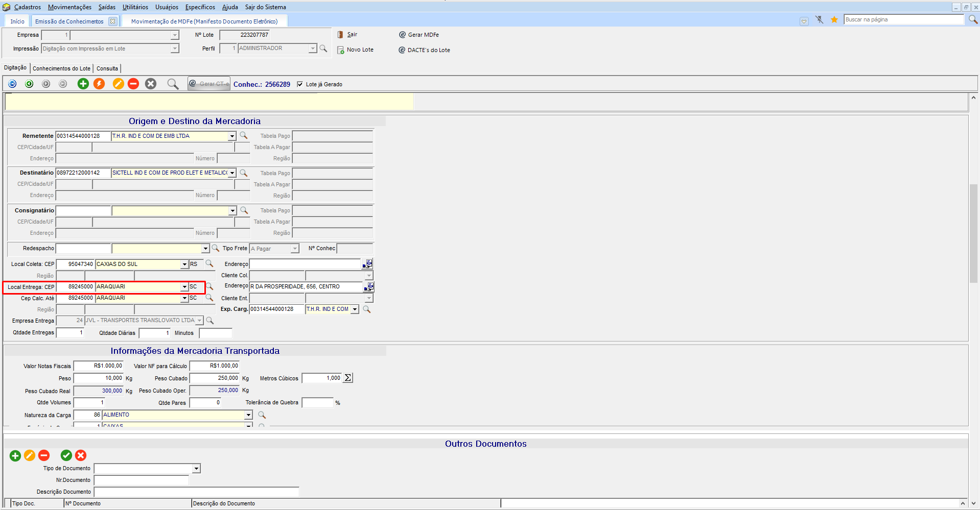Image resolution: width=980 pixels, height=510 pixels.
Task: Search Destinatário with magnifier icon
Action: click(x=244, y=173)
